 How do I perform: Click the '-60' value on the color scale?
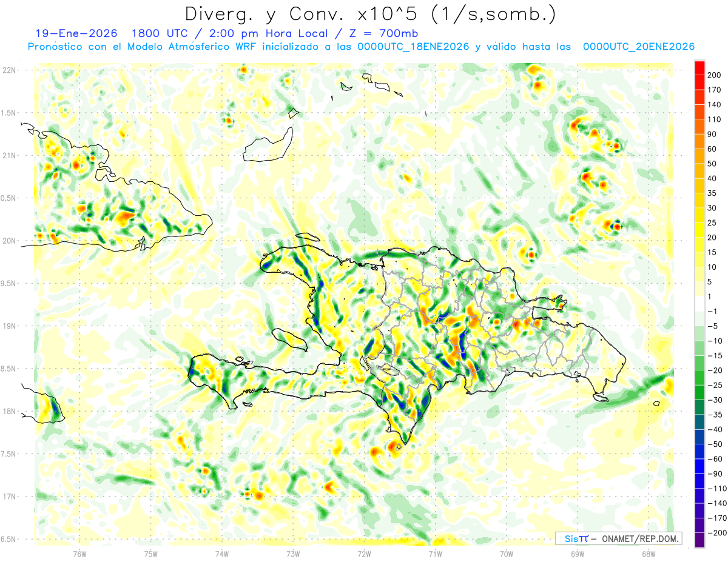tap(714, 460)
